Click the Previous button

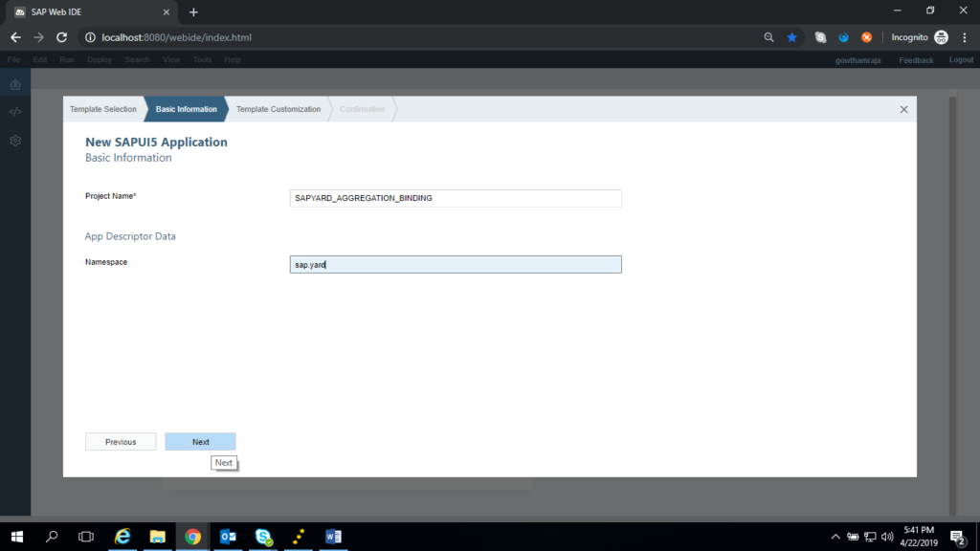(x=121, y=442)
